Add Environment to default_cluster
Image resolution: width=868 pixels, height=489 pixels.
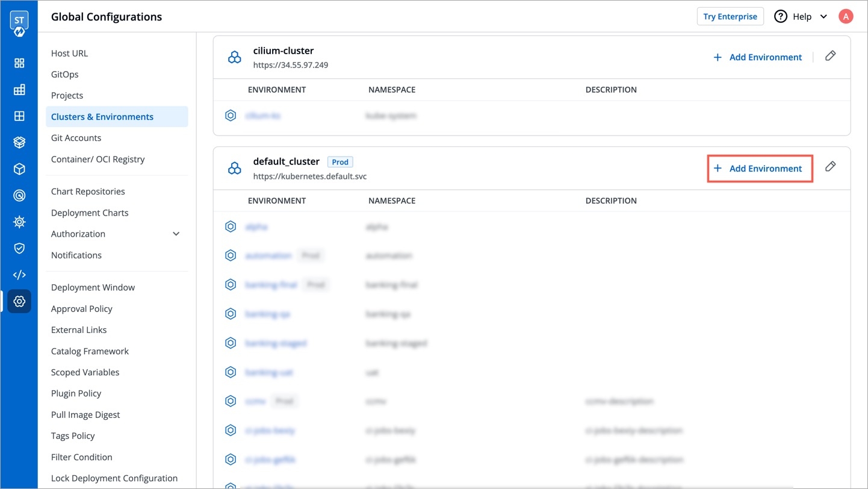tap(757, 168)
